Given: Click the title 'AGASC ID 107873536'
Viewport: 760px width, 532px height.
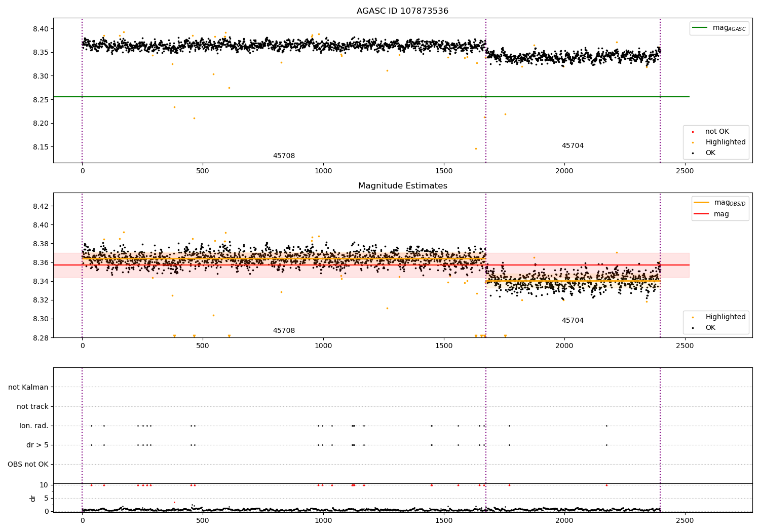Looking at the screenshot, I should (x=402, y=11).
